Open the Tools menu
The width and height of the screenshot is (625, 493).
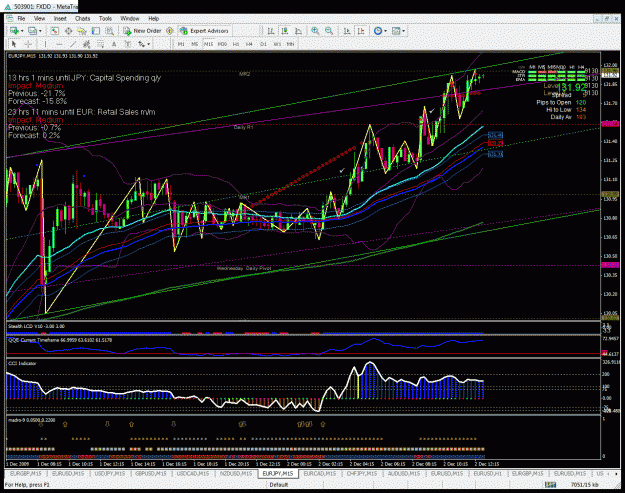pos(105,18)
